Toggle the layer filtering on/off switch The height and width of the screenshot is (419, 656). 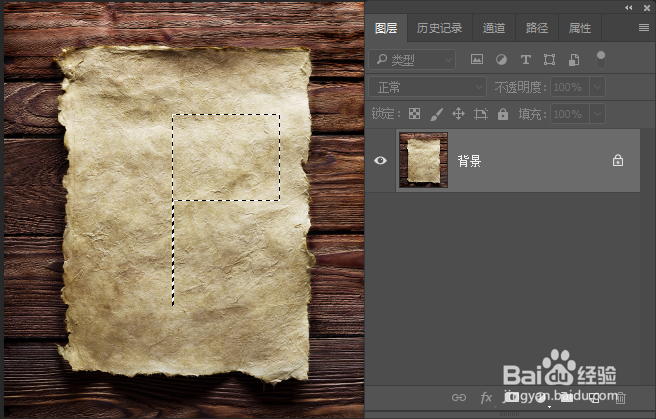pyautogui.click(x=601, y=59)
